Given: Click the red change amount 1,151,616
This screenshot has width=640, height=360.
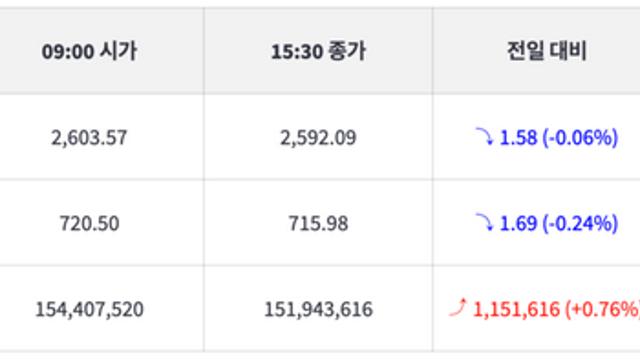Looking at the screenshot, I should click(516, 309).
